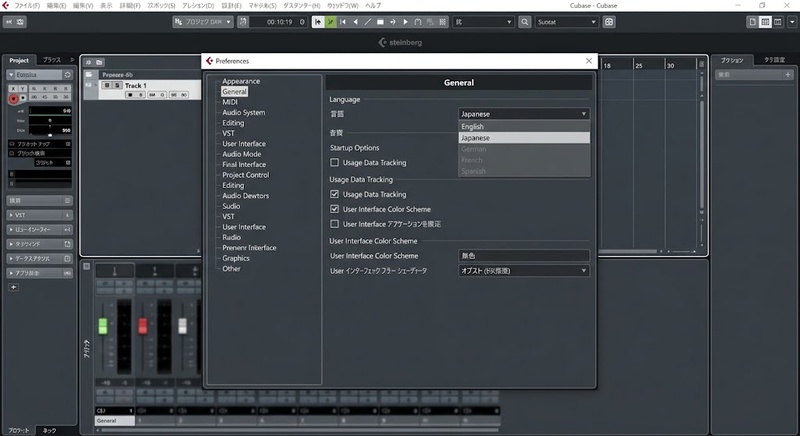
Task: Toggle Usage Data Tracking under Startup Options
Action: pos(335,163)
